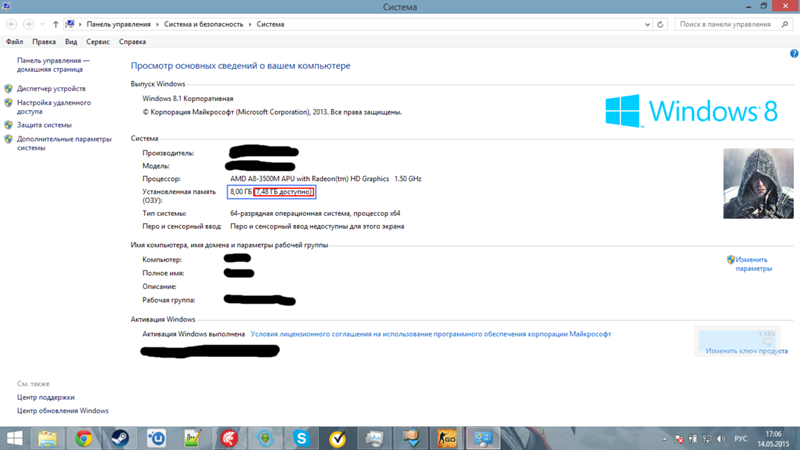This screenshot has width=800, height=450.
Task: Click the search magnifier icon
Action: [x=784, y=24]
